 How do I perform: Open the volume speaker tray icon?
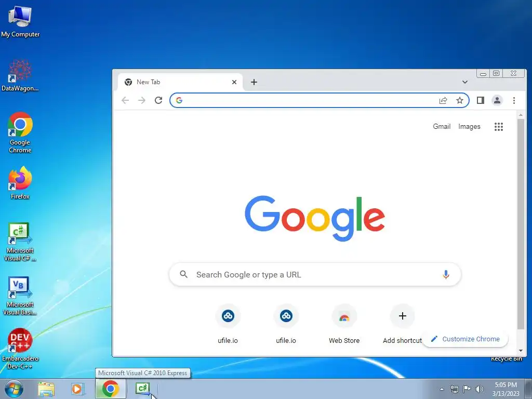pos(479,389)
